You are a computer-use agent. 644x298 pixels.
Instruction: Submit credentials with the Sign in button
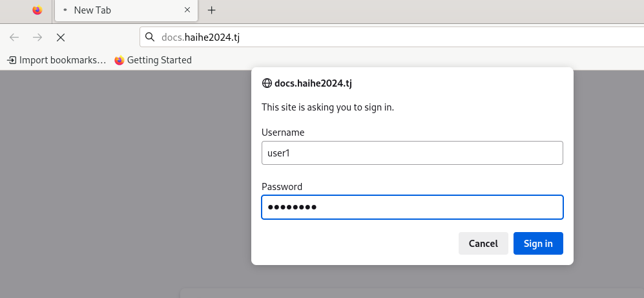click(x=538, y=243)
